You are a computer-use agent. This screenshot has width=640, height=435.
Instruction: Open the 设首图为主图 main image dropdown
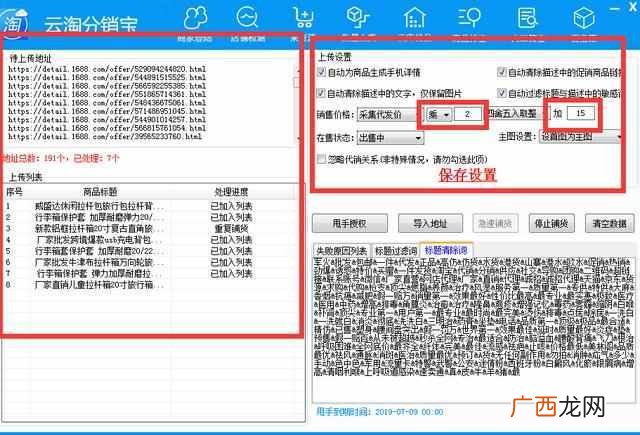coord(580,137)
